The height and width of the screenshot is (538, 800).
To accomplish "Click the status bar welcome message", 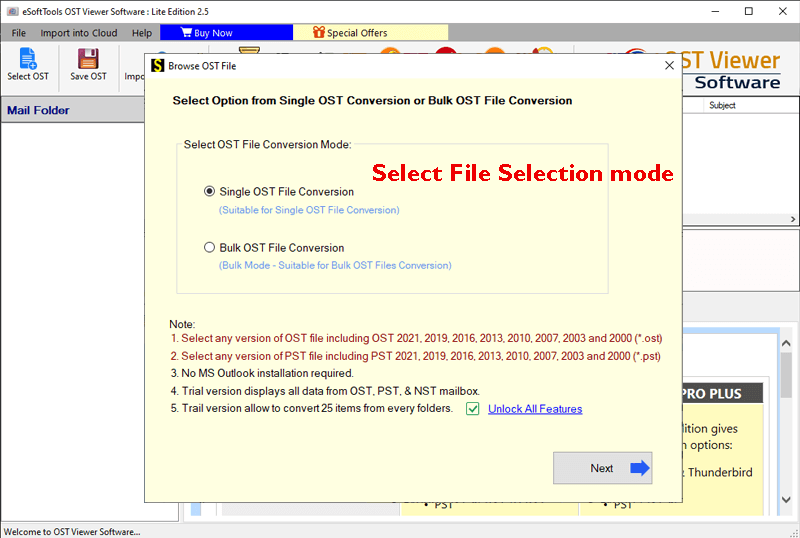I will (72, 531).
